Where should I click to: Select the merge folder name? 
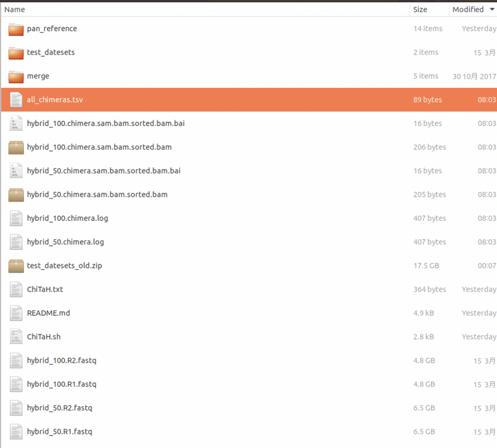click(x=38, y=76)
